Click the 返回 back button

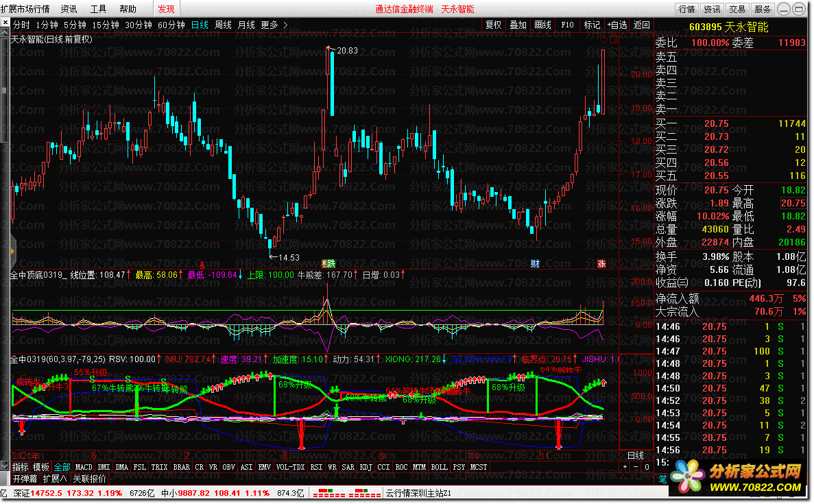coord(641,25)
